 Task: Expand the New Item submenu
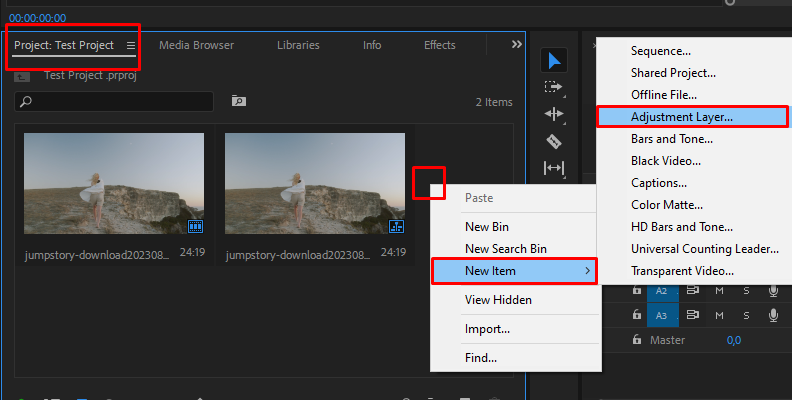[514, 271]
